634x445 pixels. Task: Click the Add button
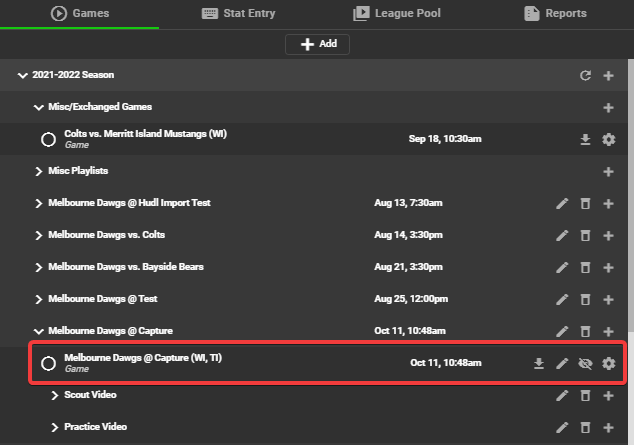coord(317,44)
